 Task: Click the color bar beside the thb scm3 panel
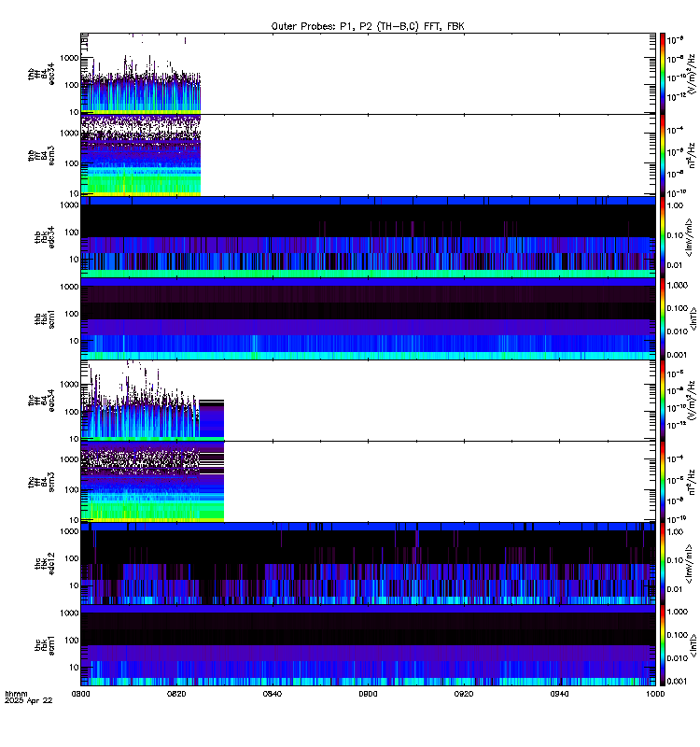pos(662,155)
